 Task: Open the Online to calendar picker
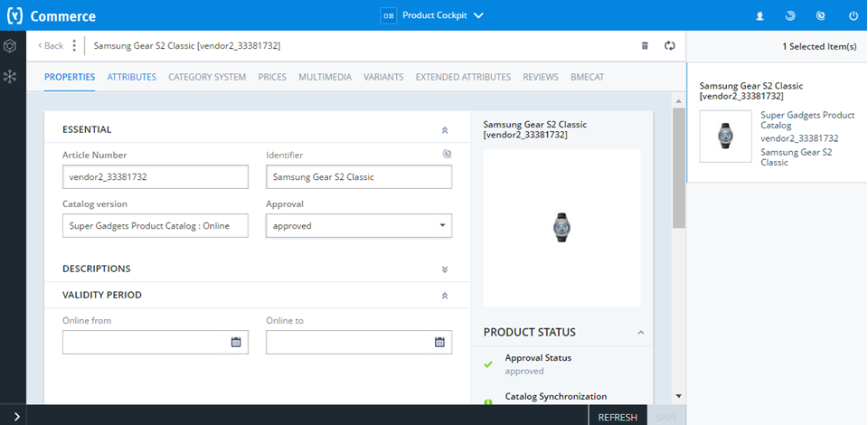[x=439, y=342]
